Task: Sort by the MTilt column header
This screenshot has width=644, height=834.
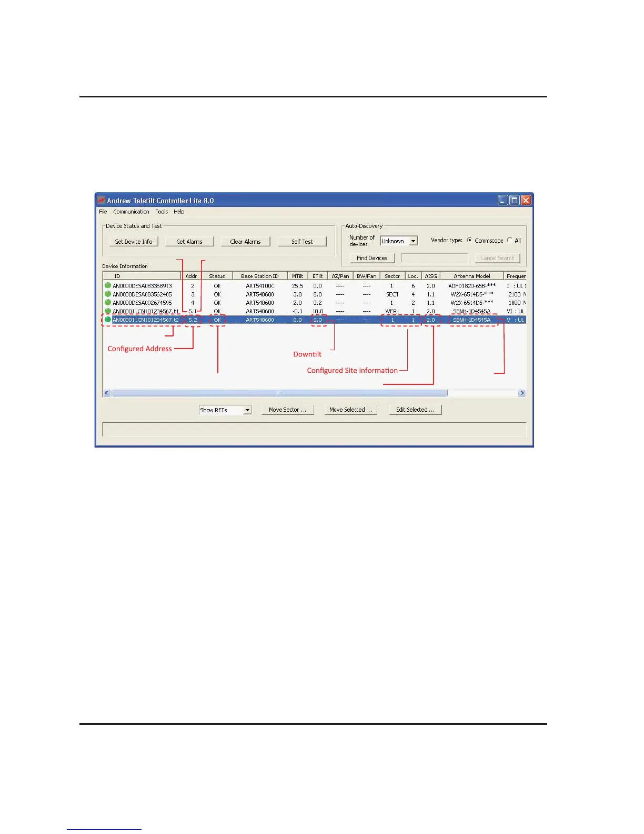Action: click(298, 276)
